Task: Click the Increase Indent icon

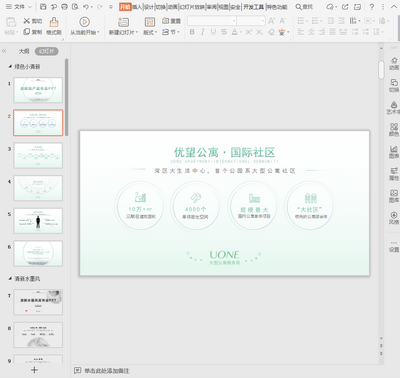Action: click(341, 21)
